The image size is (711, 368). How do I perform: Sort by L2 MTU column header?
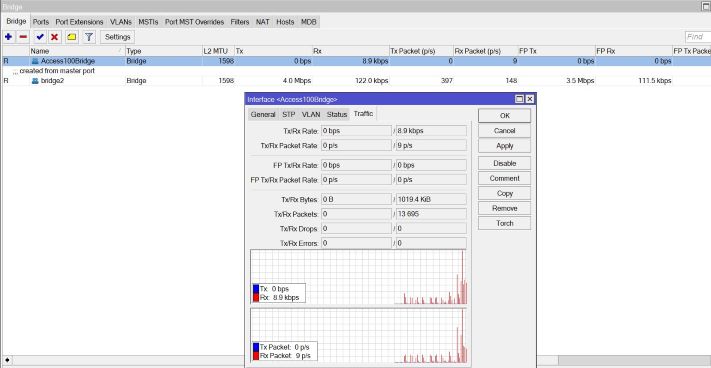(218, 51)
